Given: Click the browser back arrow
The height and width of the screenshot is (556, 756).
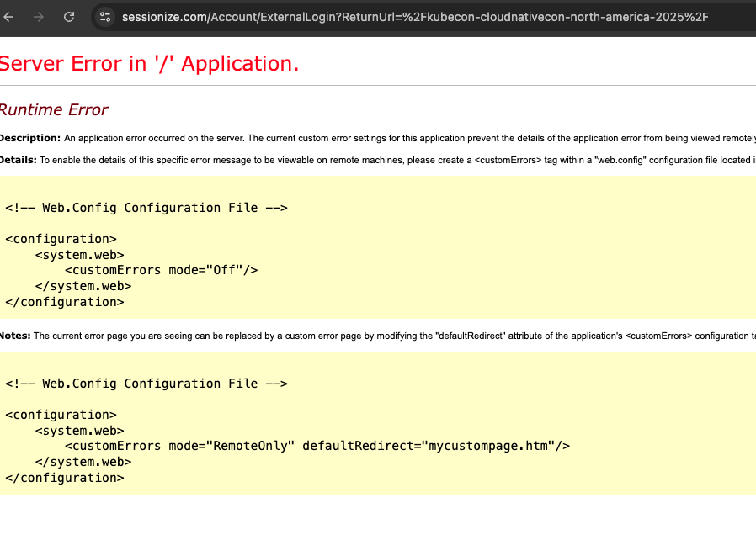Looking at the screenshot, I should [8, 17].
